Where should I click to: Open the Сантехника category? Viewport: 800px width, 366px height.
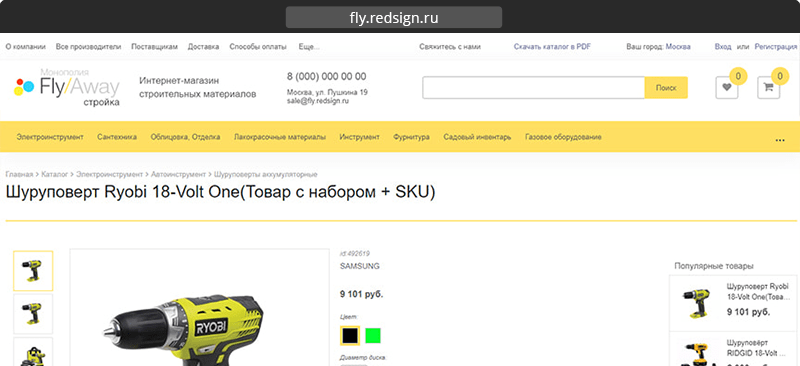(x=117, y=137)
